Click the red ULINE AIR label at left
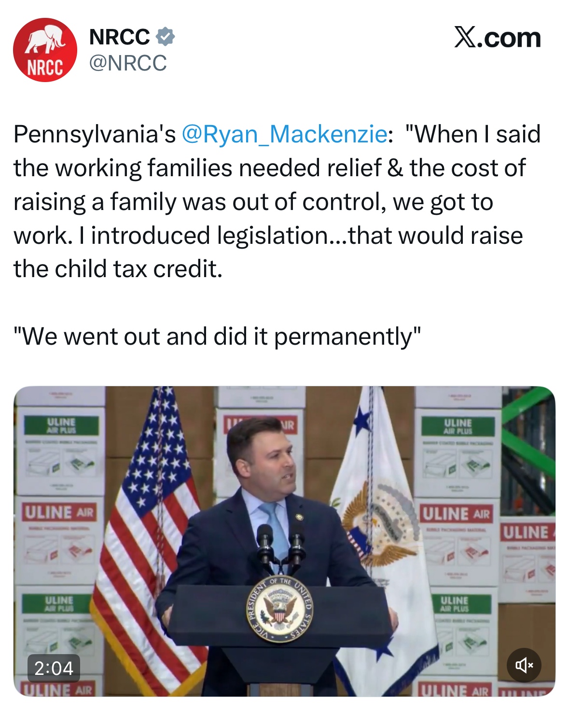569x728 pixels. coord(59,512)
